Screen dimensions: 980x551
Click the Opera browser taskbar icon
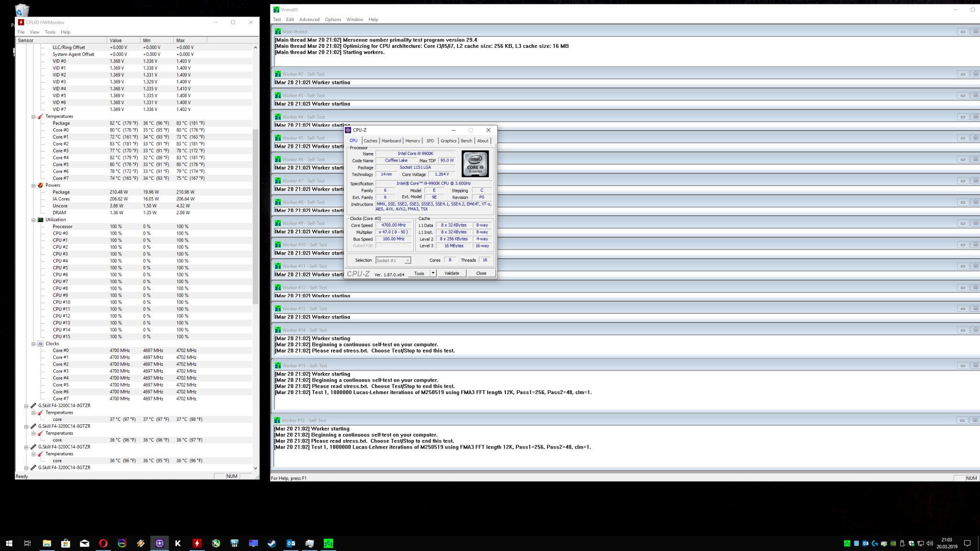(103, 543)
